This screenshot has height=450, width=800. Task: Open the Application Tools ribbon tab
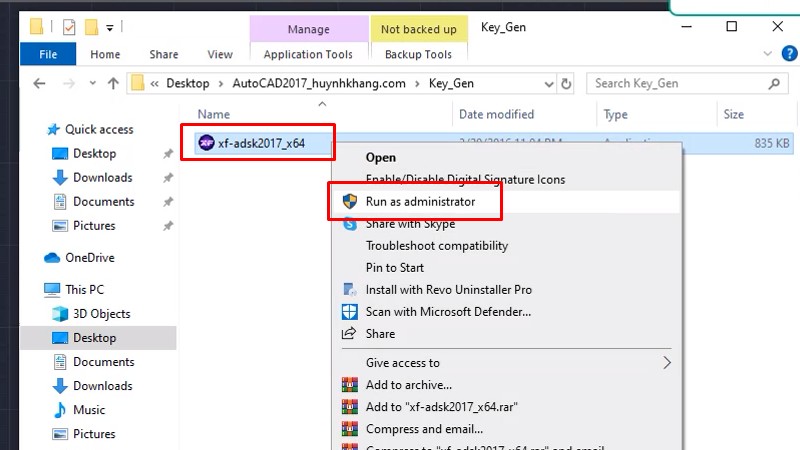tap(308, 55)
